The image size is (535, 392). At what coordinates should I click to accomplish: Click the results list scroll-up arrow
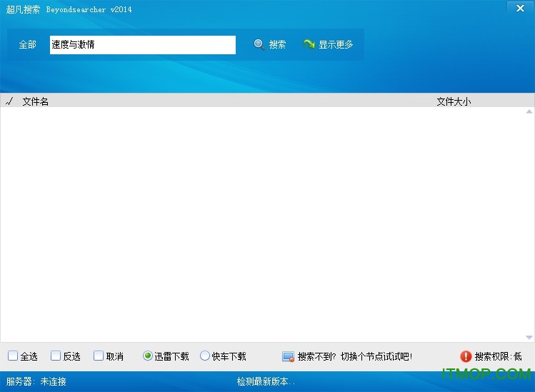(529, 112)
